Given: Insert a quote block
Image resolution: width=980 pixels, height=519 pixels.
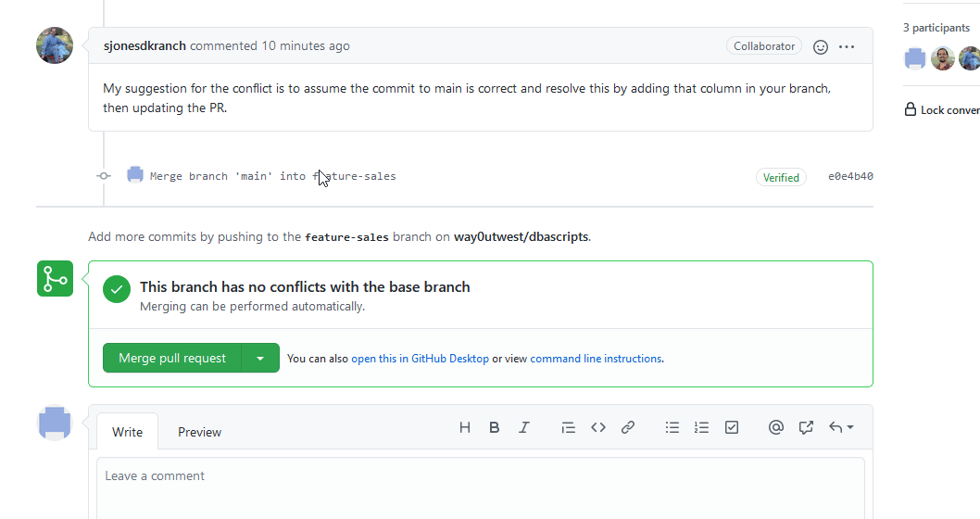Looking at the screenshot, I should pos(569,427).
